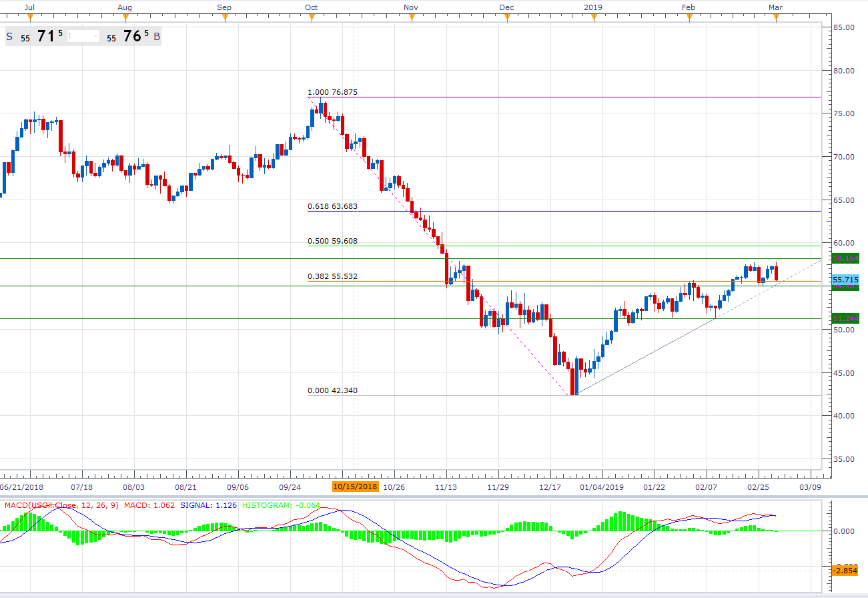Viewport: 868px width, 598px height.
Task: Click the green 58.164 price tag
Action: tap(845, 257)
